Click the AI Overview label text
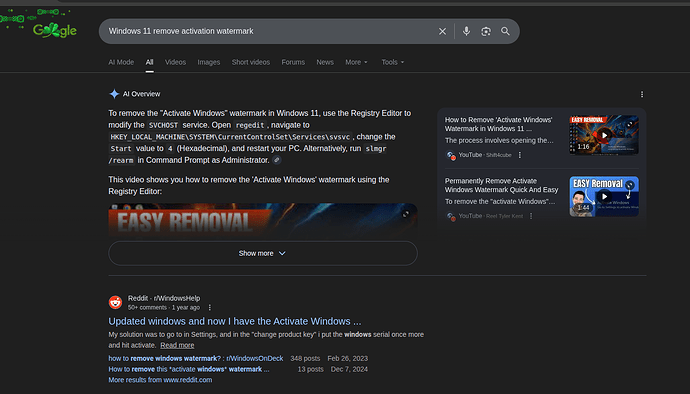Screen dimensions: 690x394 click(141, 94)
